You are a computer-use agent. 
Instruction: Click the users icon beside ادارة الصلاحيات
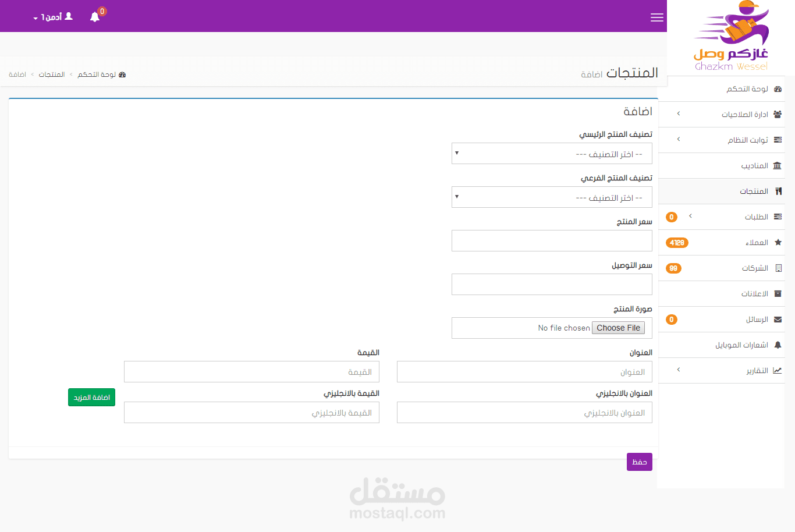tap(778, 115)
